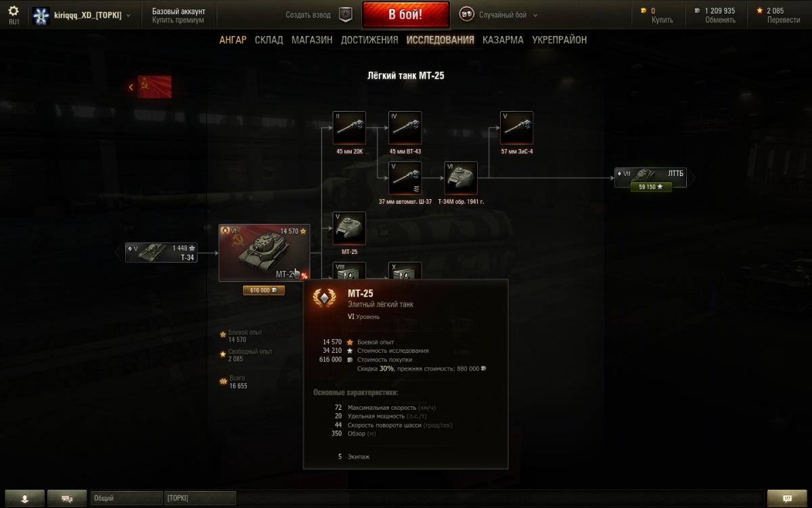812x508 pixels.
Task: Open the settings gear menu
Action: coord(14,11)
